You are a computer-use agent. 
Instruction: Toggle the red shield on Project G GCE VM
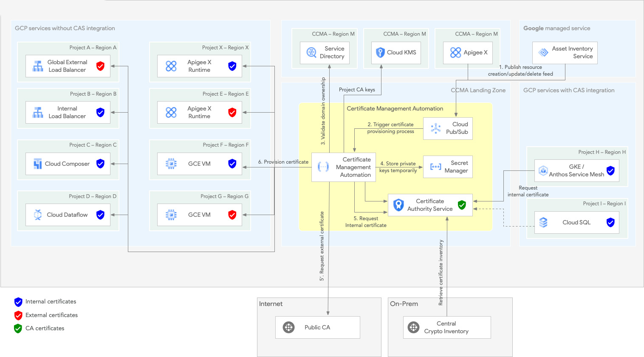(232, 215)
